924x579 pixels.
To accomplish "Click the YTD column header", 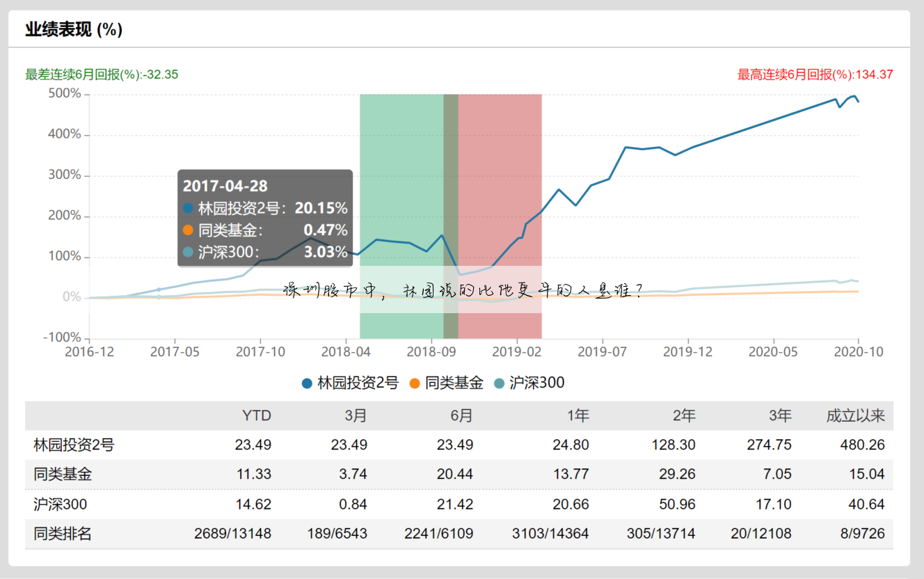I will (x=257, y=416).
